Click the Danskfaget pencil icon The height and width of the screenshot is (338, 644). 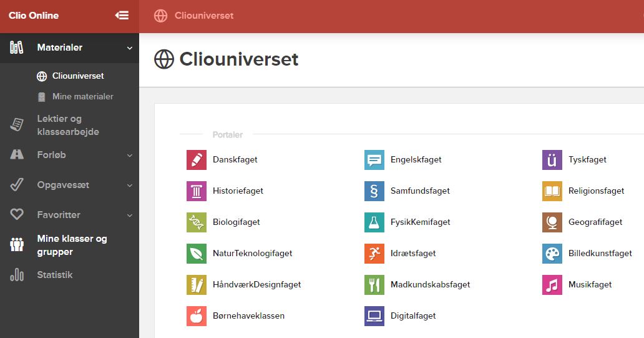click(197, 160)
